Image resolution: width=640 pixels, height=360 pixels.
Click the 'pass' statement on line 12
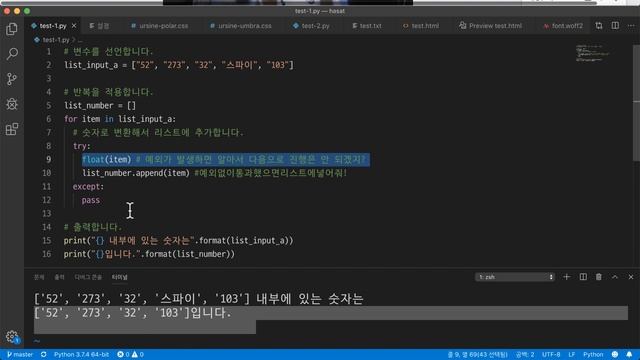(x=91, y=200)
